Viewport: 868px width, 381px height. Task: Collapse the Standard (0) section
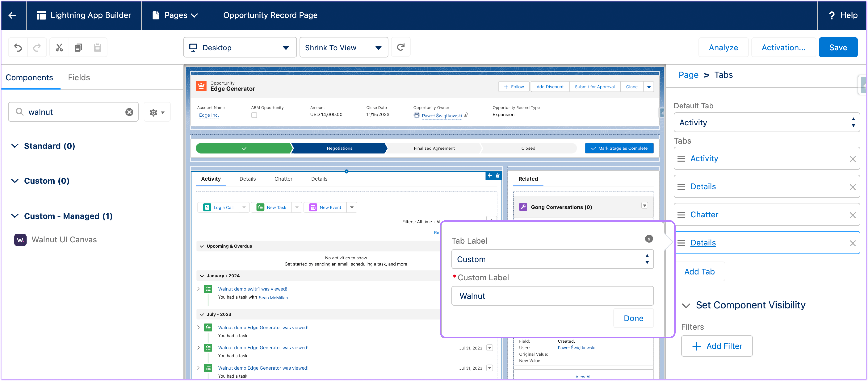pyautogui.click(x=15, y=146)
